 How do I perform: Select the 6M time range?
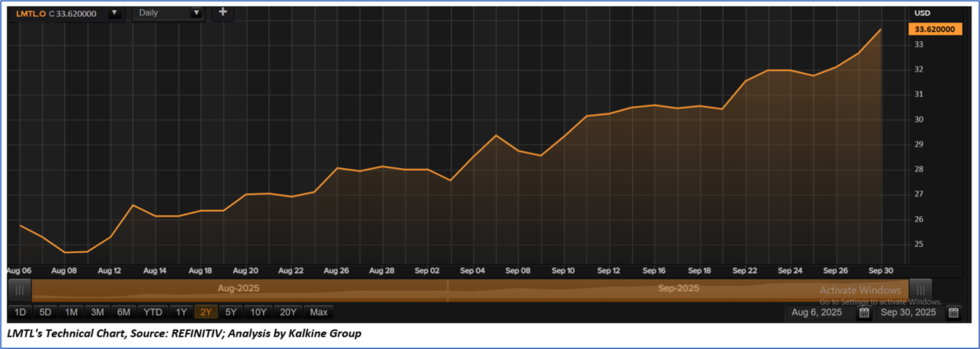(124, 312)
